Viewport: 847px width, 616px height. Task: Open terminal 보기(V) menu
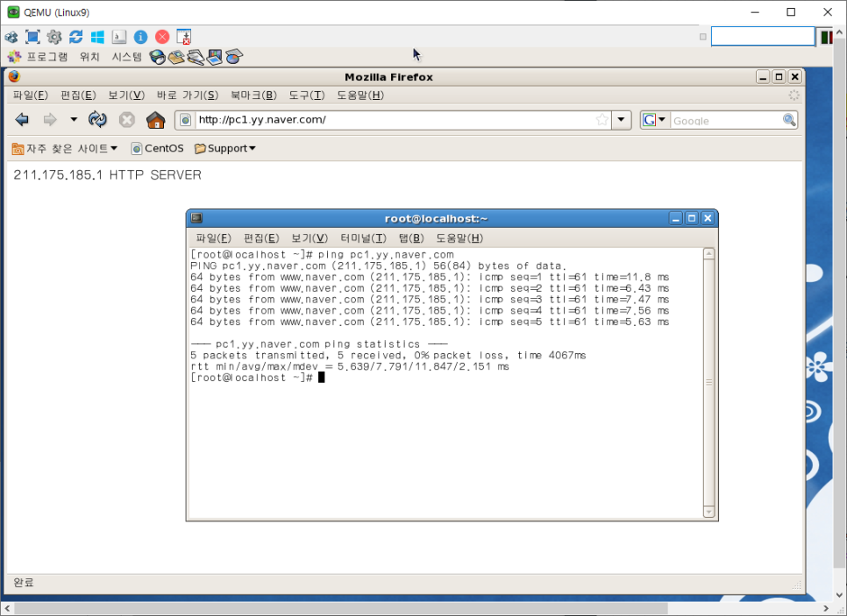pos(310,238)
